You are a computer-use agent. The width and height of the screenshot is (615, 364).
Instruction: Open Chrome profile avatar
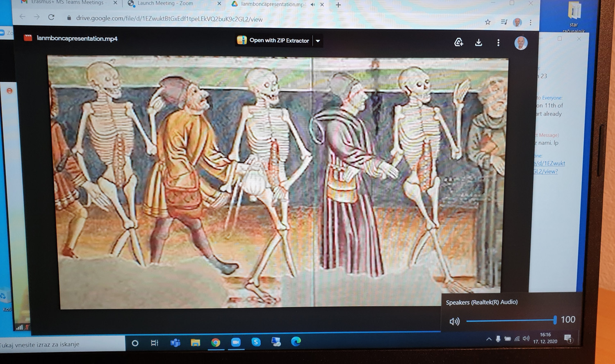tap(517, 23)
